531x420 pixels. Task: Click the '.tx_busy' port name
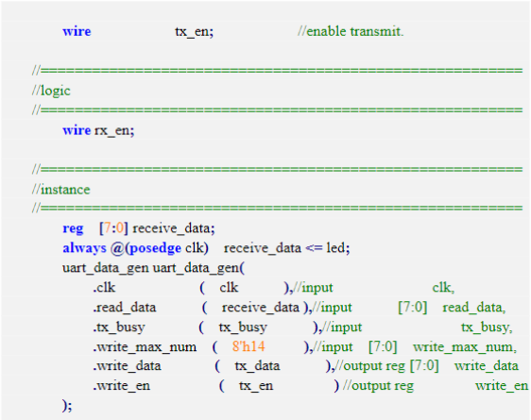(119, 328)
